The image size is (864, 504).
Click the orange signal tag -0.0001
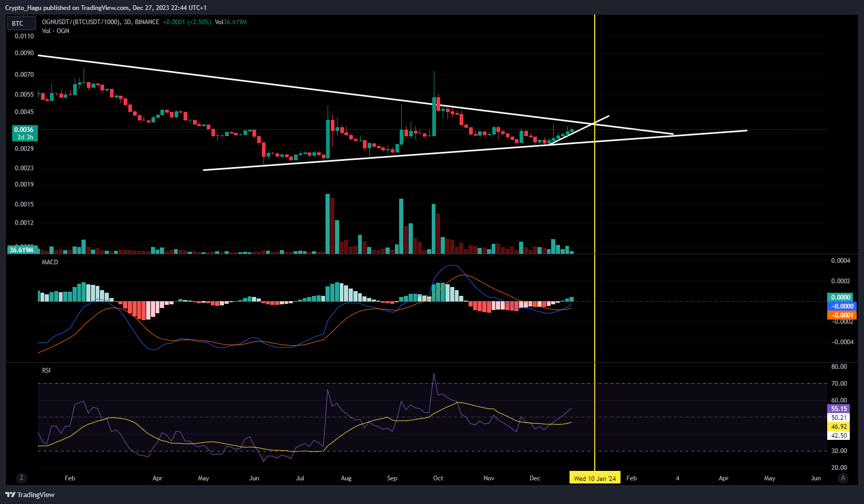point(842,315)
